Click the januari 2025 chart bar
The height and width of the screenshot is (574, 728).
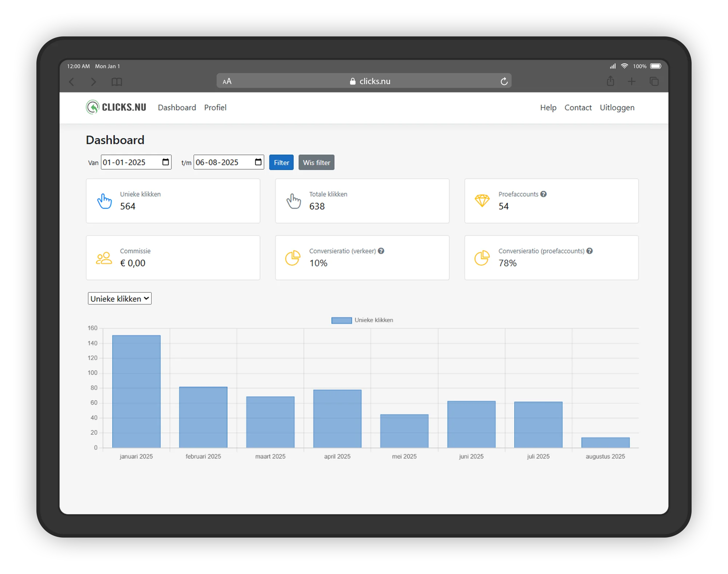pos(136,391)
